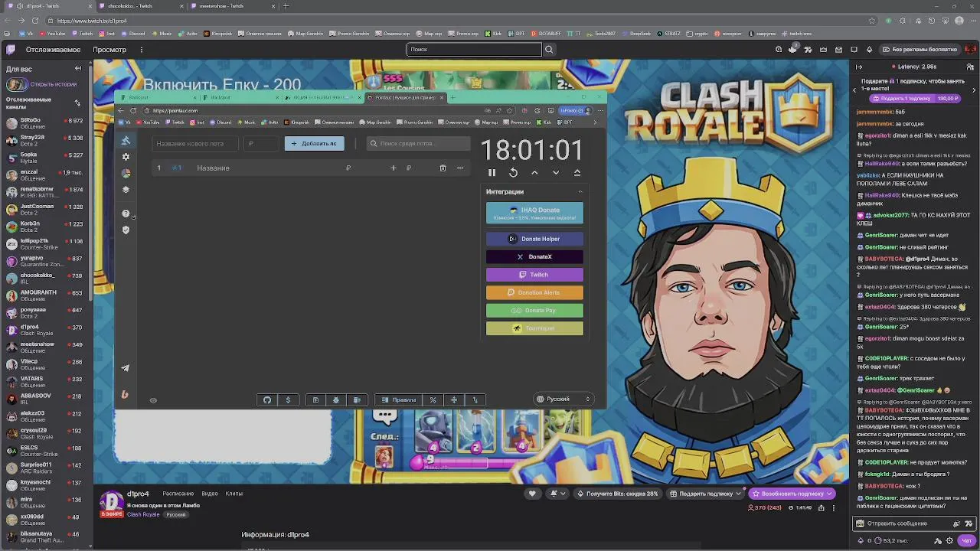This screenshot has width=980, height=551.
Task: Focus the Twitch Поиск search box
Action: click(473, 49)
